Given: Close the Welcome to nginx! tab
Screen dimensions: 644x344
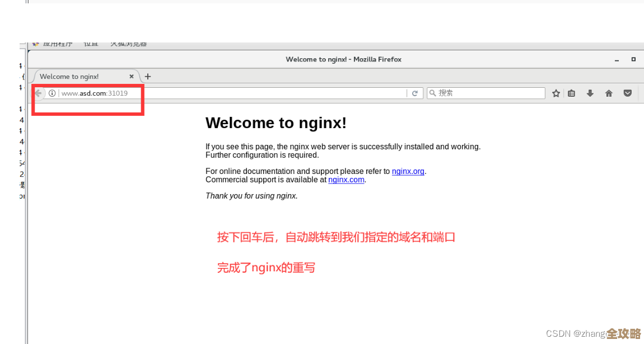Looking at the screenshot, I should 132,76.
